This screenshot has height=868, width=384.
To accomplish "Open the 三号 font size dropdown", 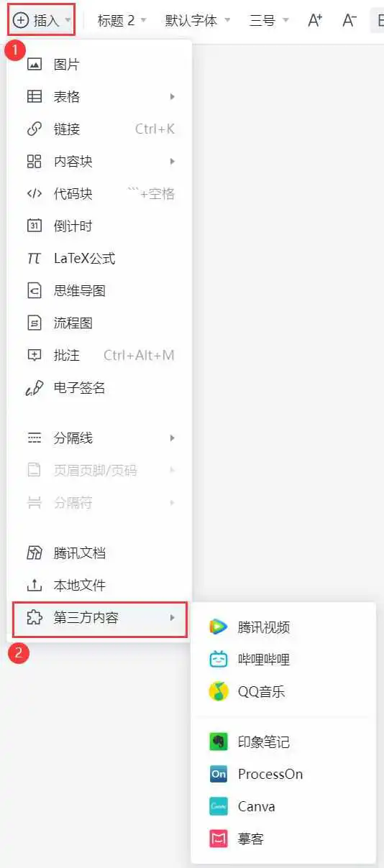I will tap(269, 20).
